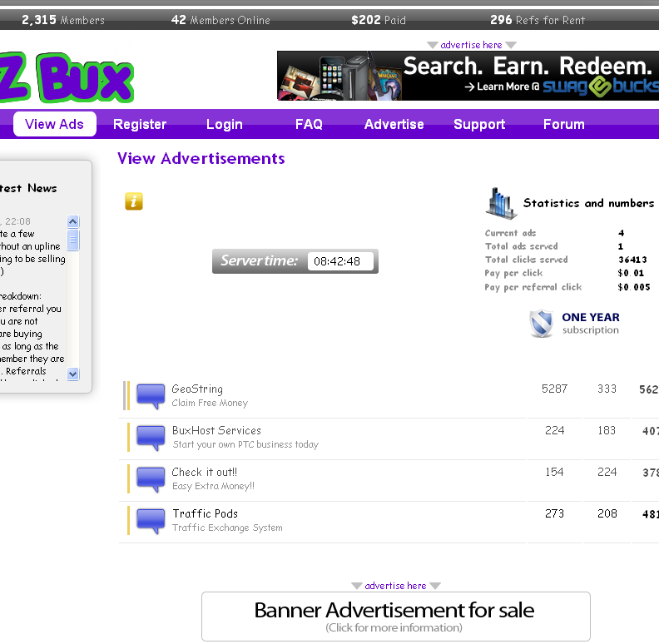Open the GeoString advertisement

click(197, 389)
